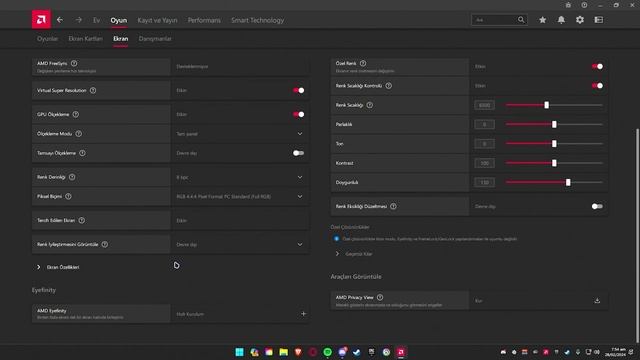Click the Kontrast slider
The width and height of the screenshot is (640, 360).
[x=554, y=163]
